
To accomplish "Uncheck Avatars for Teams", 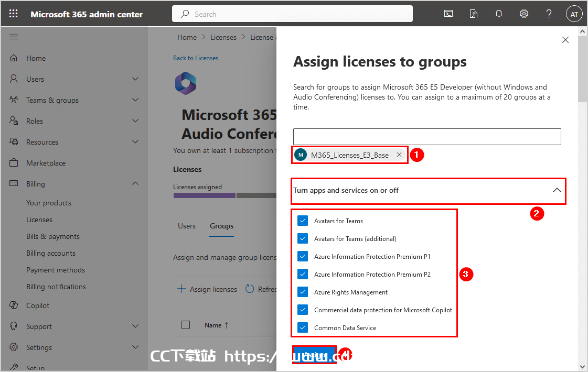I will pyautogui.click(x=303, y=221).
